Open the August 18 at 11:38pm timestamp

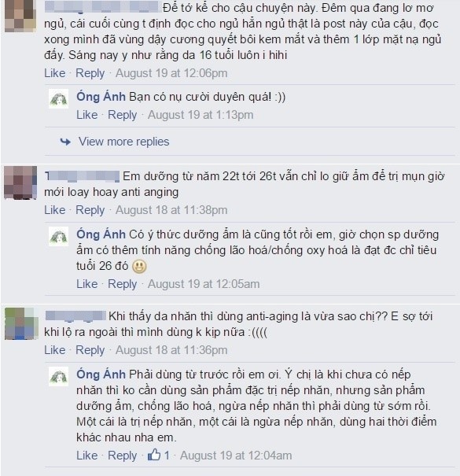[x=171, y=210]
